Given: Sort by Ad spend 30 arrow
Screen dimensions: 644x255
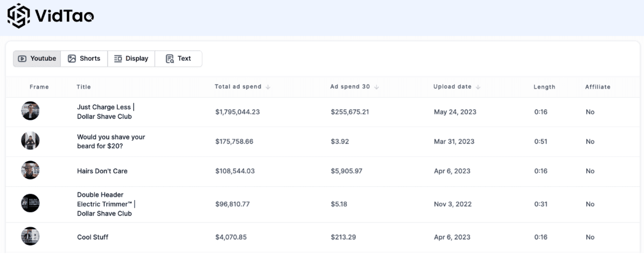Looking at the screenshot, I should pyautogui.click(x=376, y=87).
